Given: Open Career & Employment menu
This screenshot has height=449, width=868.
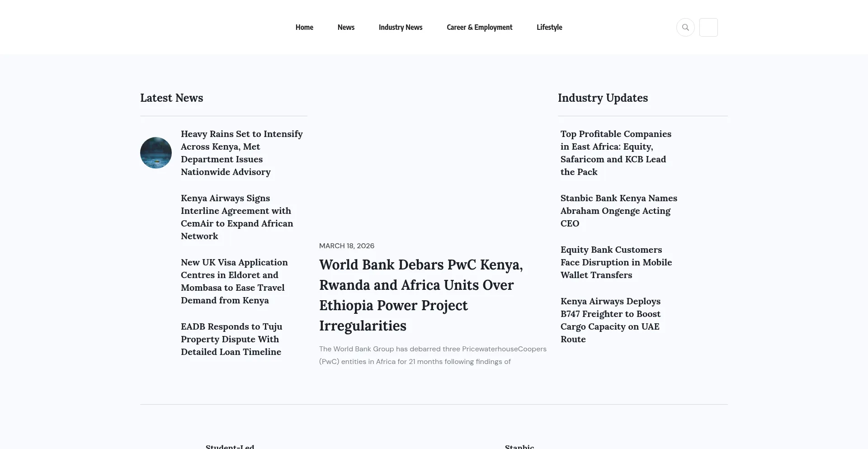Looking at the screenshot, I should (479, 27).
